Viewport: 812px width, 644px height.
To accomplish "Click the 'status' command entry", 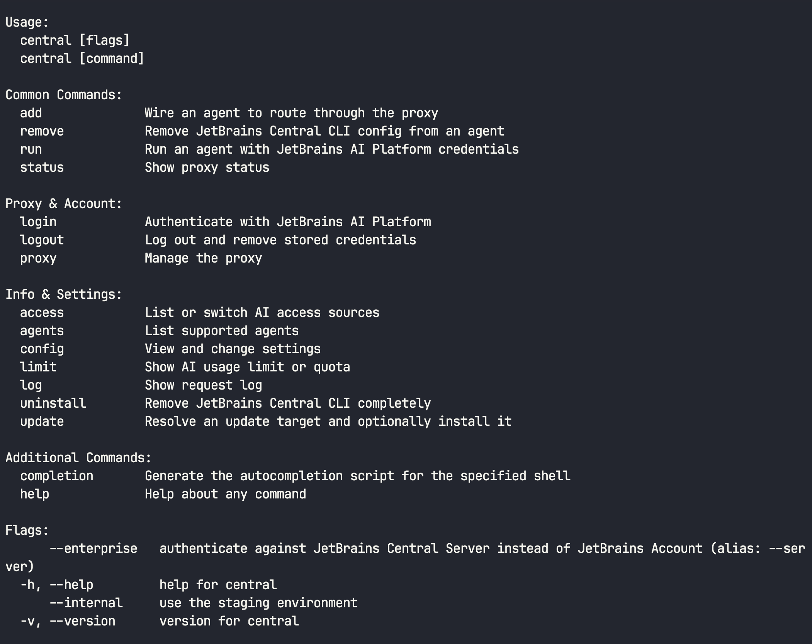I will pos(42,168).
